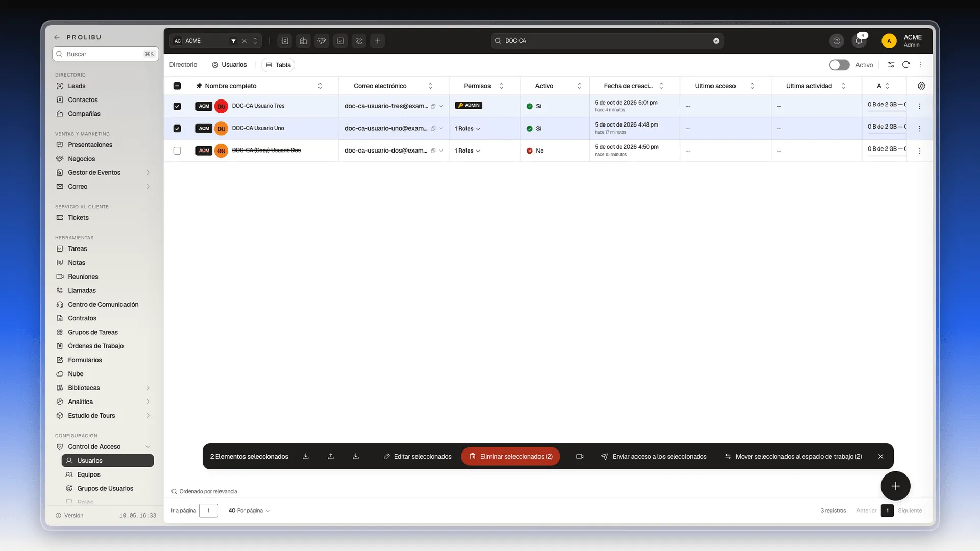Clear the DOC-CA search query
980x551 pixels.
coord(716,41)
